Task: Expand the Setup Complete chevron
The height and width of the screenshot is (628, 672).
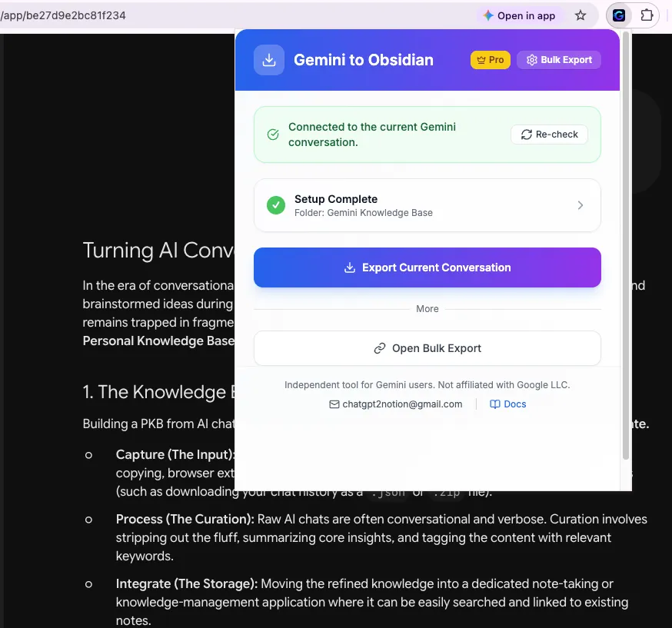Action: click(581, 205)
